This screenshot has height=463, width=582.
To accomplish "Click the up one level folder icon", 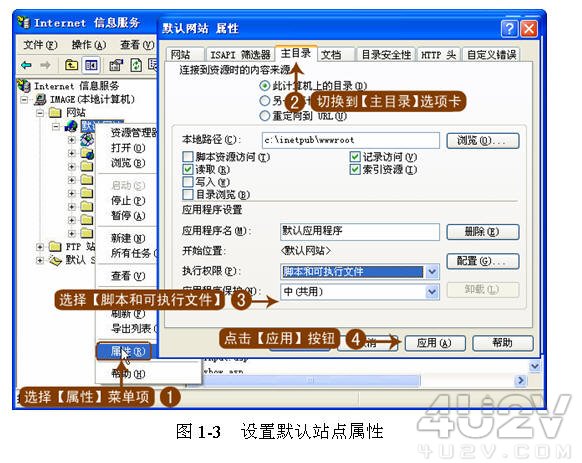I will click(71, 65).
